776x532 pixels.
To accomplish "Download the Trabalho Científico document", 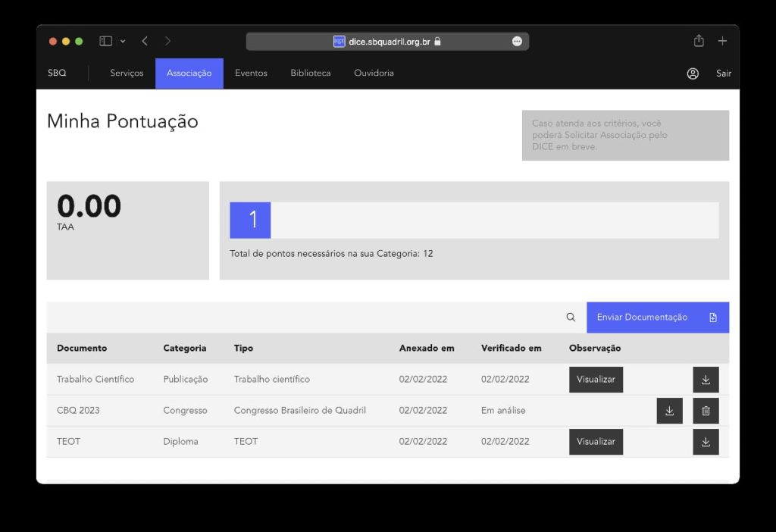I will [706, 380].
